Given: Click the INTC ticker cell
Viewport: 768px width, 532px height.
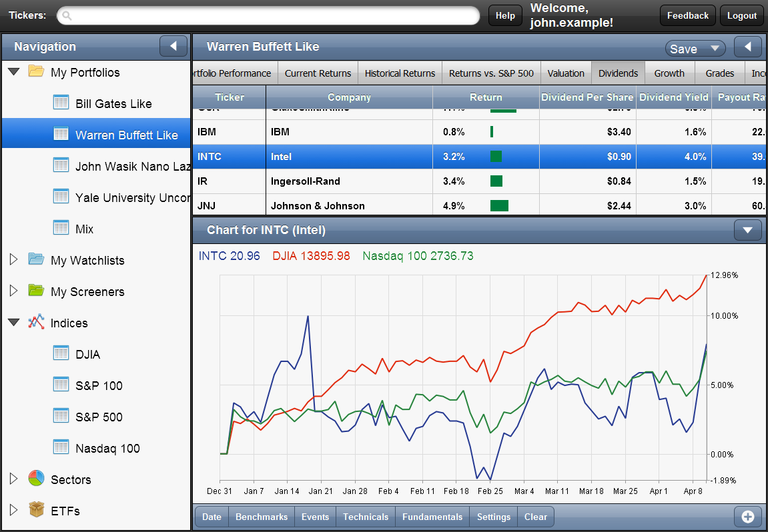Looking at the screenshot, I should coord(230,157).
